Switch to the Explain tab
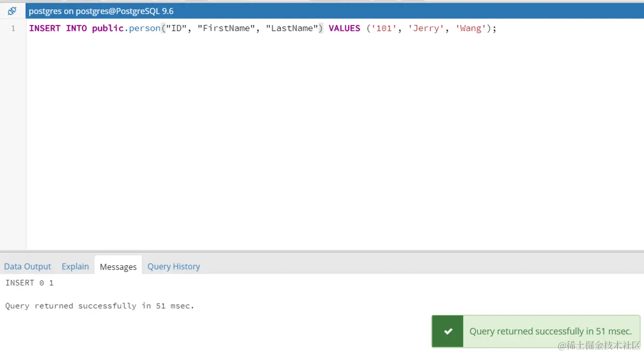This screenshot has width=644, height=354. coord(75,266)
